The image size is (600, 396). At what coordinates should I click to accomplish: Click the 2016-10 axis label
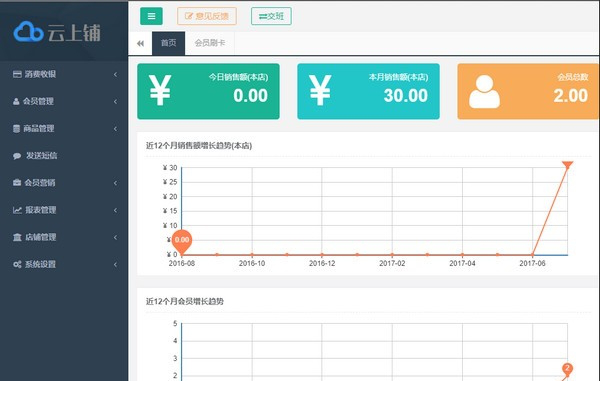coord(252,263)
